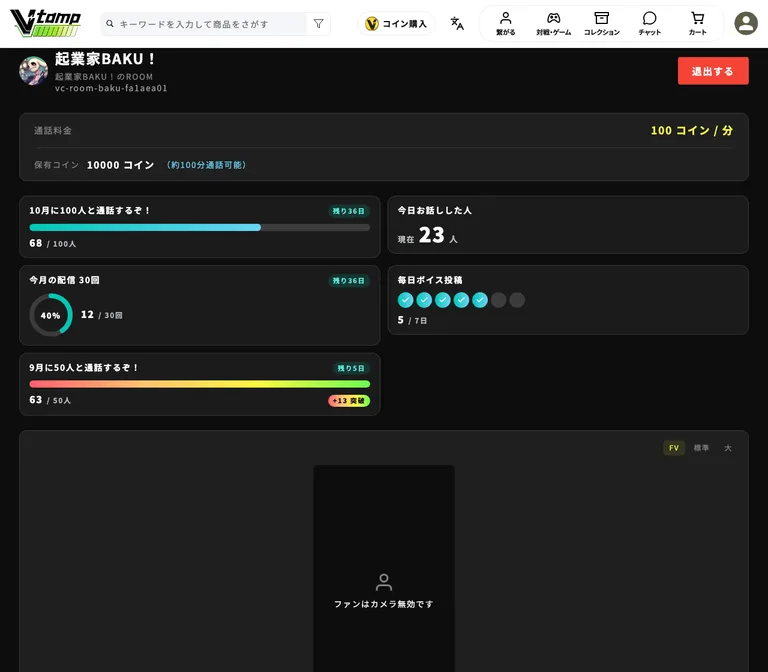Click the 今月の配信 30回 heading
This screenshot has height=672, width=768.
64,280
